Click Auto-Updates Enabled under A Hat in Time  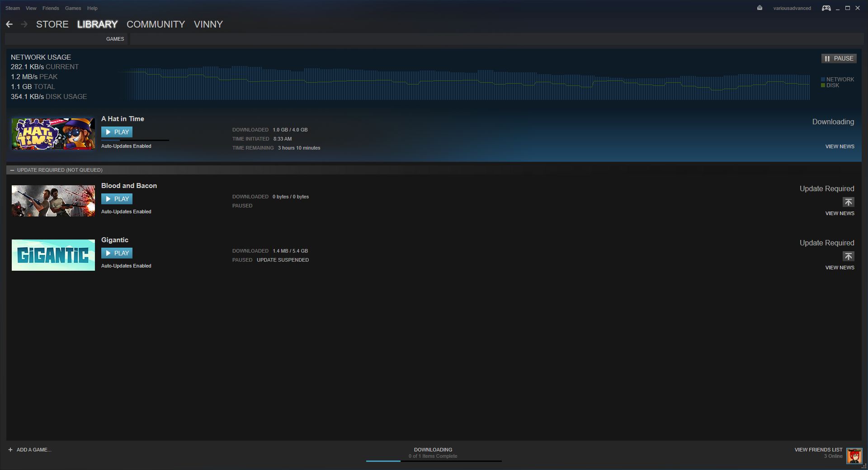126,146
